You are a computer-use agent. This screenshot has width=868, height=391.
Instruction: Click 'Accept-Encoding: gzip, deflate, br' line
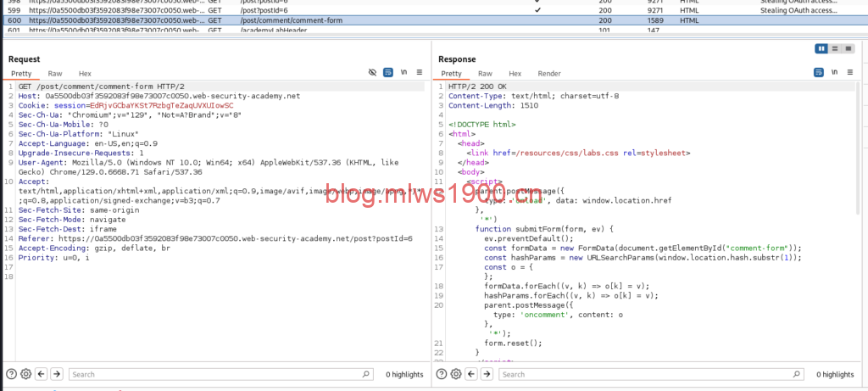click(x=94, y=249)
